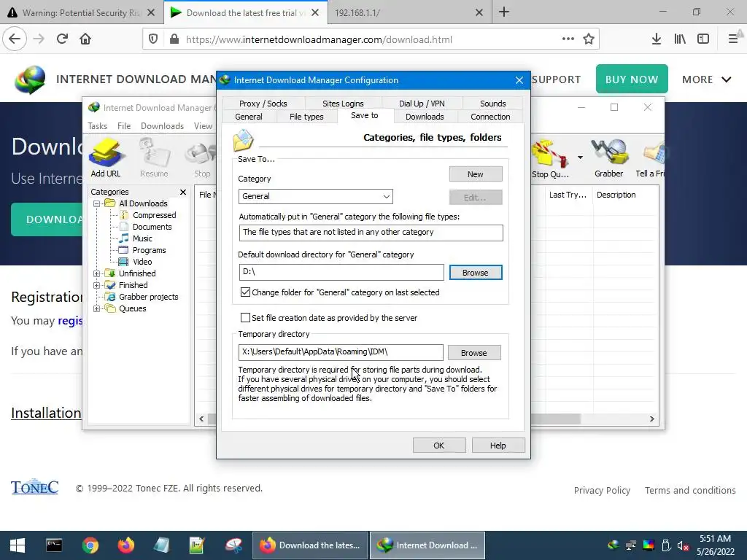The height and width of the screenshot is (560, 747).
Task: Click the default download directory field
Action: (x=341, y=273)
